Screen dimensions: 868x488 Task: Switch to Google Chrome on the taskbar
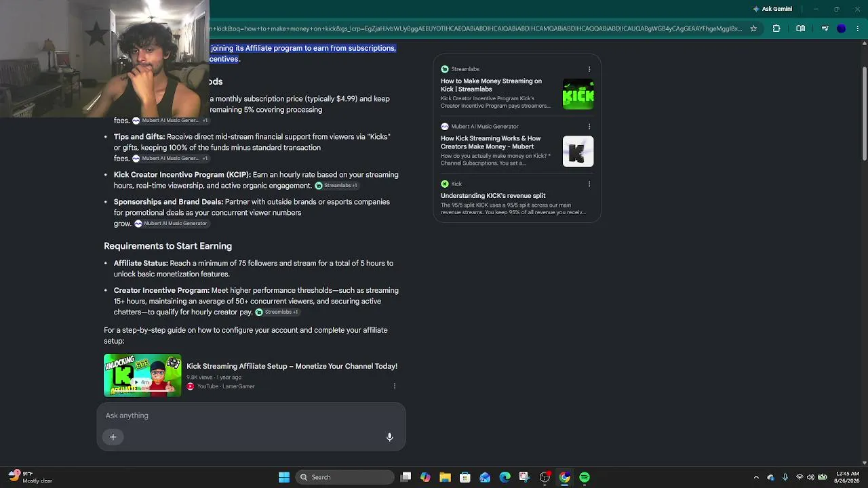564,477
